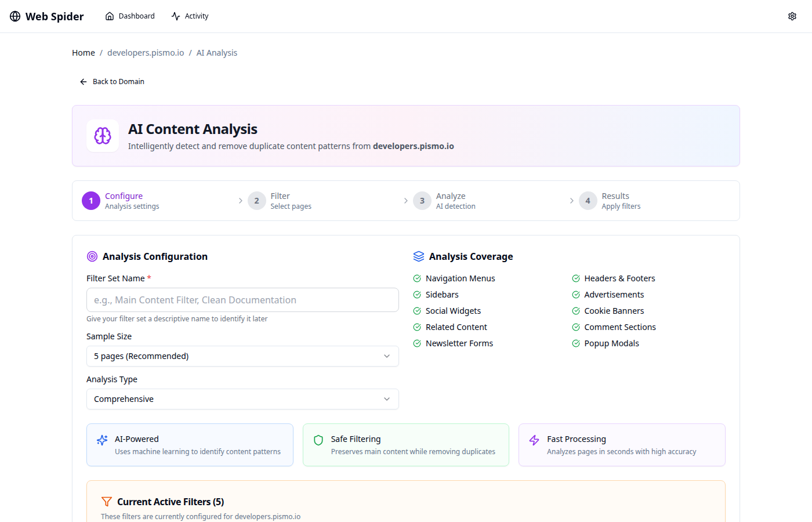This screenshot has width=812, height=522.
Task: Click the shield icon in Safe Filtering card
Action: coord(318,440)
